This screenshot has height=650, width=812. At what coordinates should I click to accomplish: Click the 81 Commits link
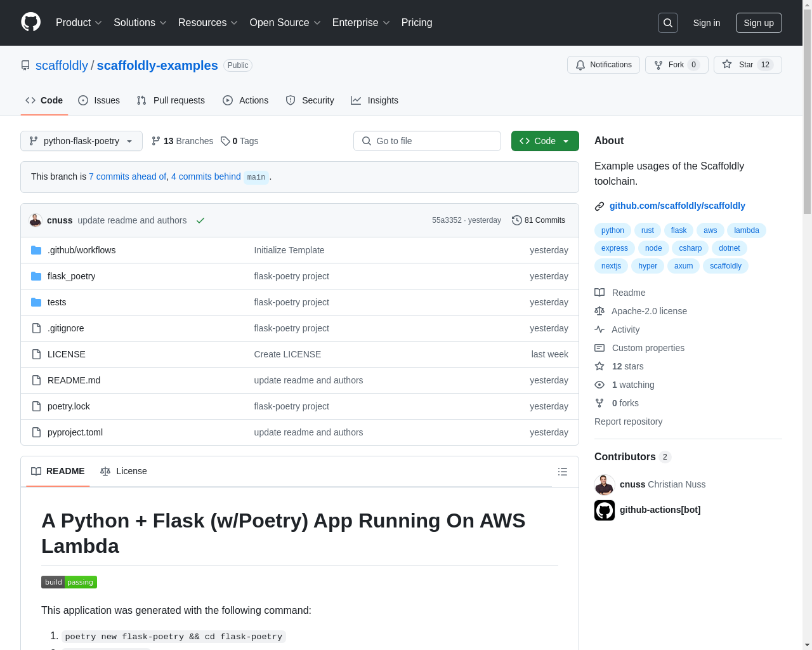coord(539,220)
